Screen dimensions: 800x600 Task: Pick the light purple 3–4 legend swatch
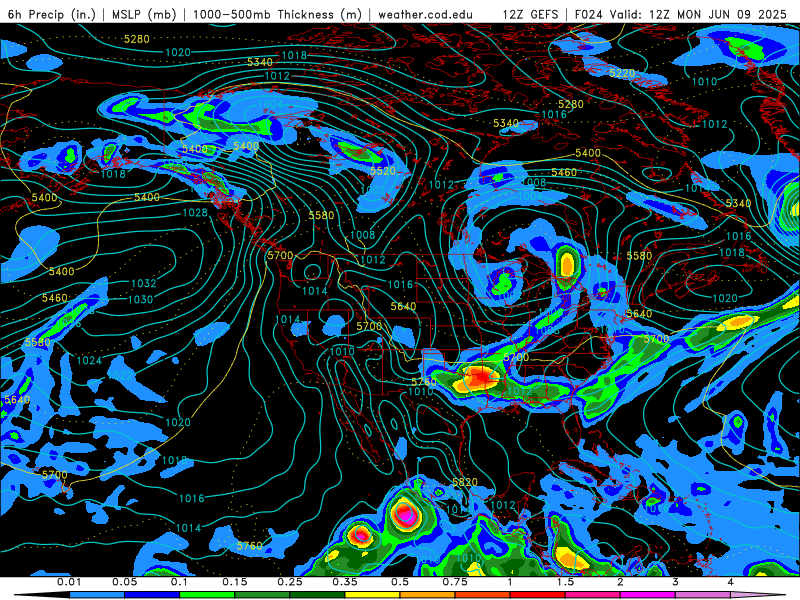703,595
